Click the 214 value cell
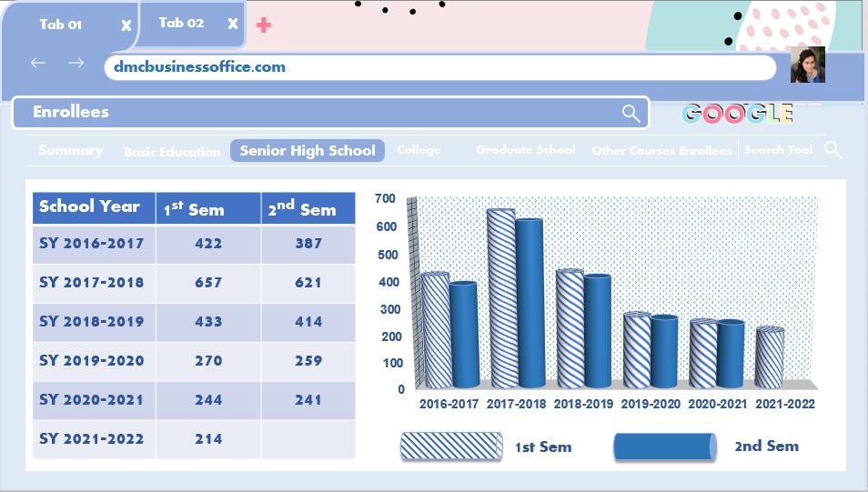This screenshot has width=868, height=492. click(x=208, y=439)
